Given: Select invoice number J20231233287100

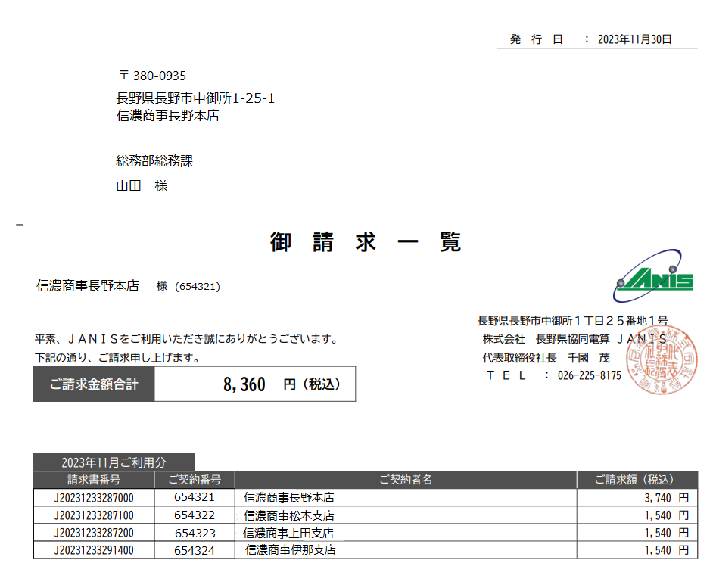Looking at the screenshot, I should 94,515.
